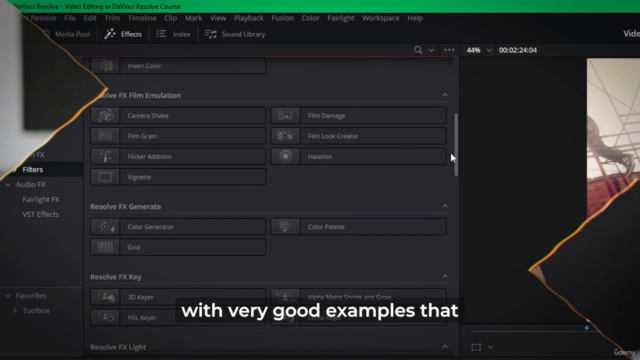640x360 pixels.
Task: Select VST Effects in the sidebar
Action: (x=40, y=214)
